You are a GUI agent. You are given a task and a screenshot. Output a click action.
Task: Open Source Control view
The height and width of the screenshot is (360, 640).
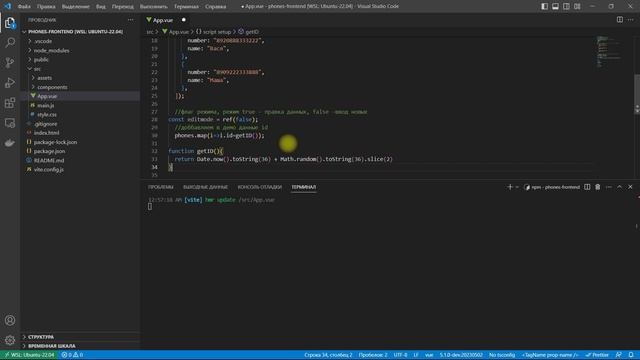10,62
